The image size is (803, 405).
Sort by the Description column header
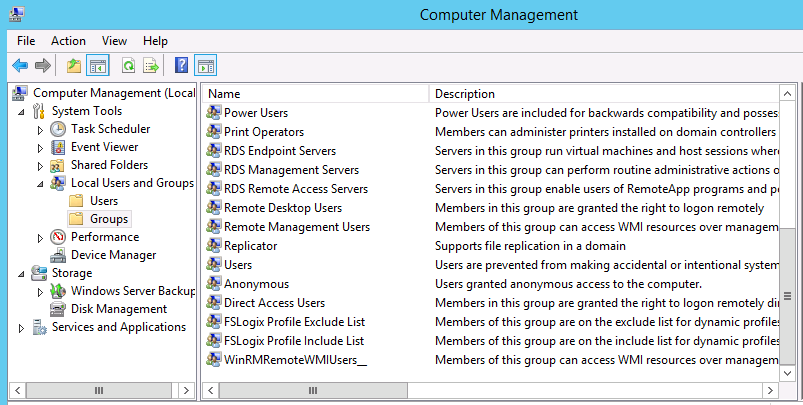(604, 94)
